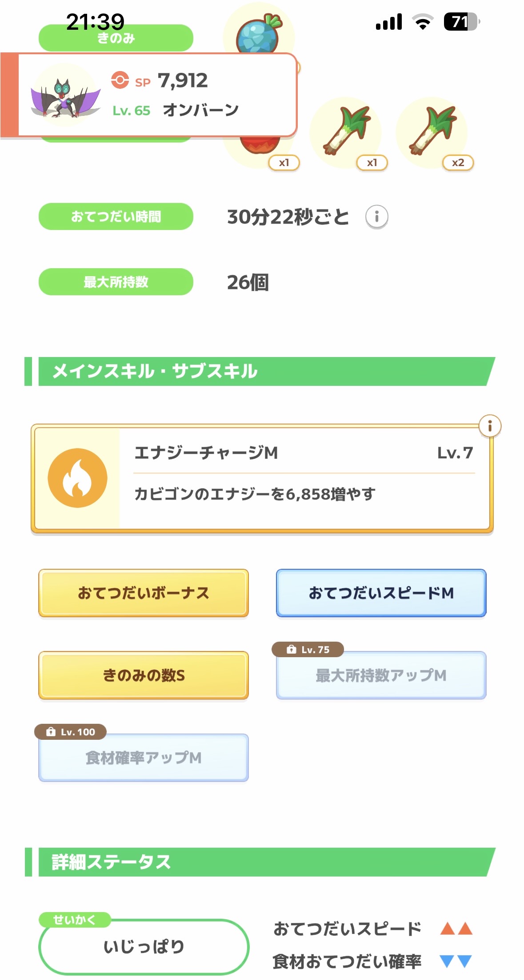This screenshot has width=524, height=980.
Task: Open info icon on main skill card
Action: [490, 426]
